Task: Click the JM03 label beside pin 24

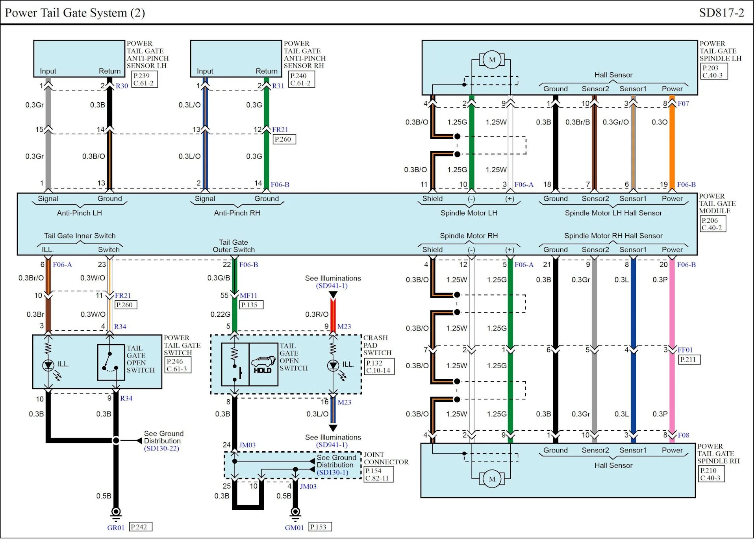Action: click(x=247, y=445)
